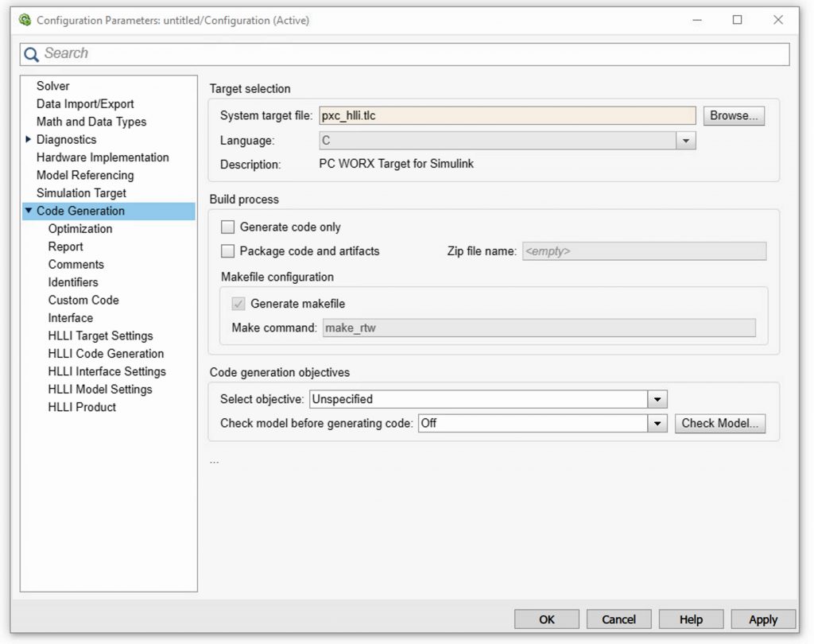Toggle the Generate makefile checkbox
The image size is (814, 644).
pos(240,303)
